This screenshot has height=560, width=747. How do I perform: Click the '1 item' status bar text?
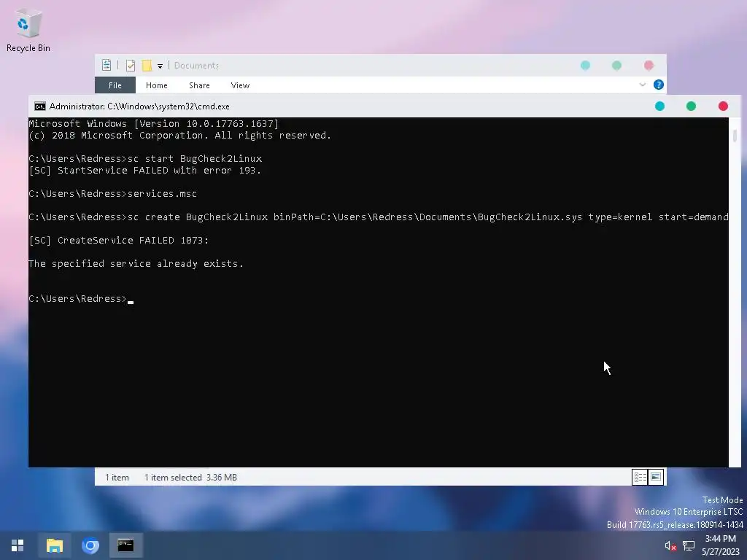117,477
